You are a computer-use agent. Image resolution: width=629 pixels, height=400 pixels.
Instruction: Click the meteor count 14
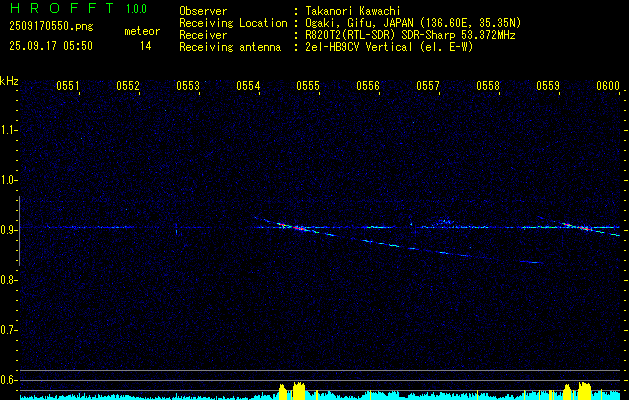(146, 46)
